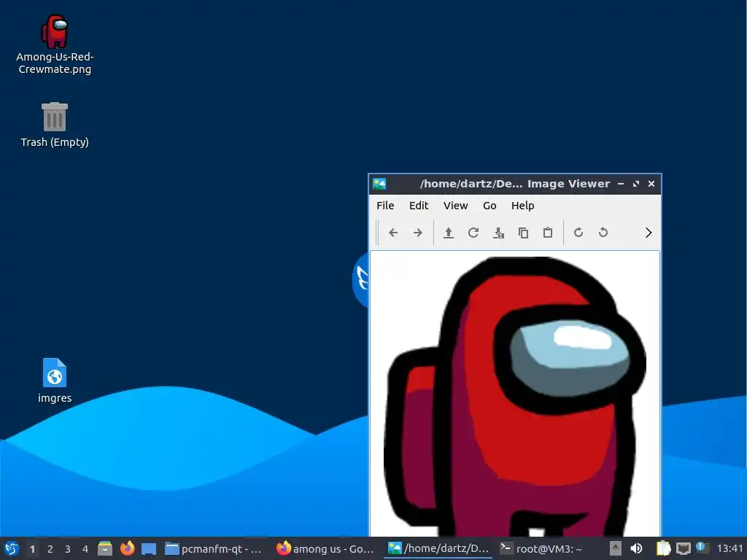The image size is (747, 560).
Task: Click the displayed red crewmate image
Action: 515,395
